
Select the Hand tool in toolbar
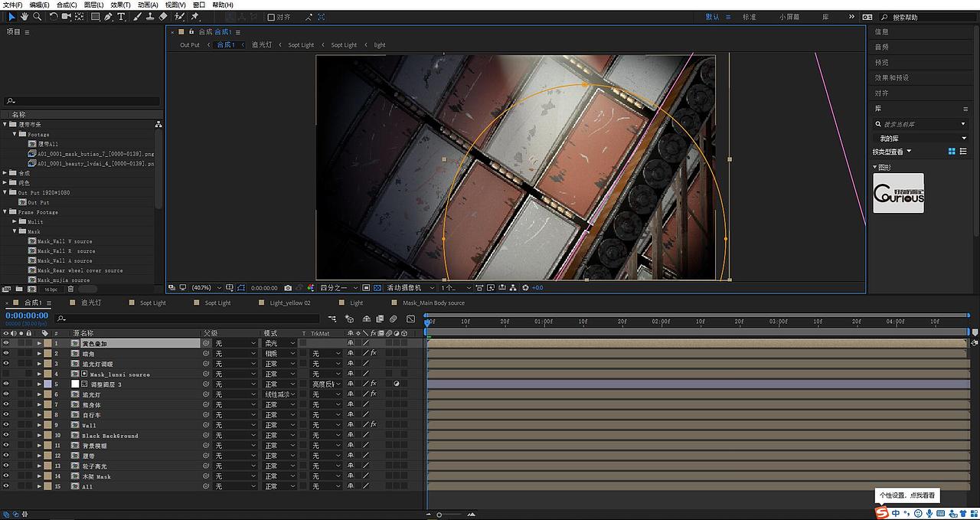(x=24, y=16)
